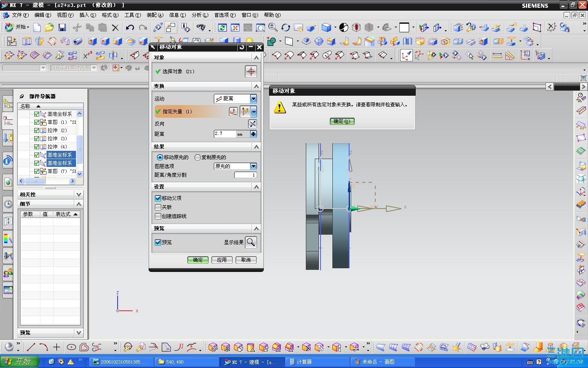
Task: Select the magnifier Zoom tool
Action: click(273, 27)
